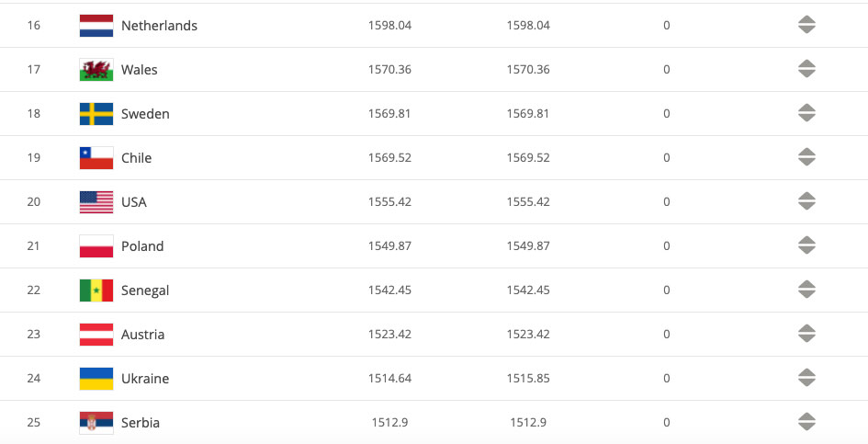Expand the Poland row up-down arrows
This screenshot has height=444, width=868.
806,245
